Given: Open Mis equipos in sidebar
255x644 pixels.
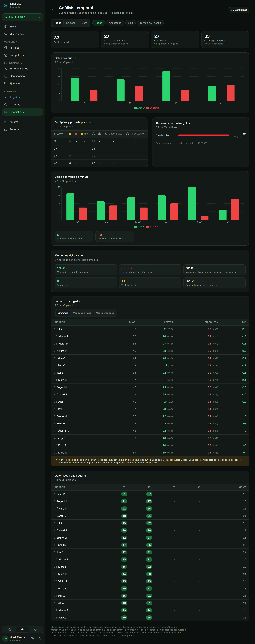Looking at the screenshot, I should (x=22, y=34).
